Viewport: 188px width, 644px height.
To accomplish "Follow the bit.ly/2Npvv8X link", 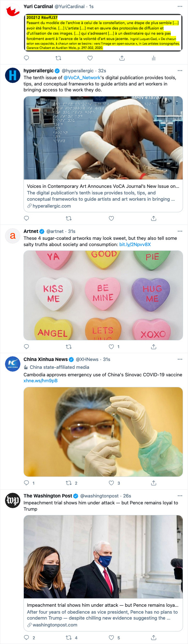I will 135,245.
